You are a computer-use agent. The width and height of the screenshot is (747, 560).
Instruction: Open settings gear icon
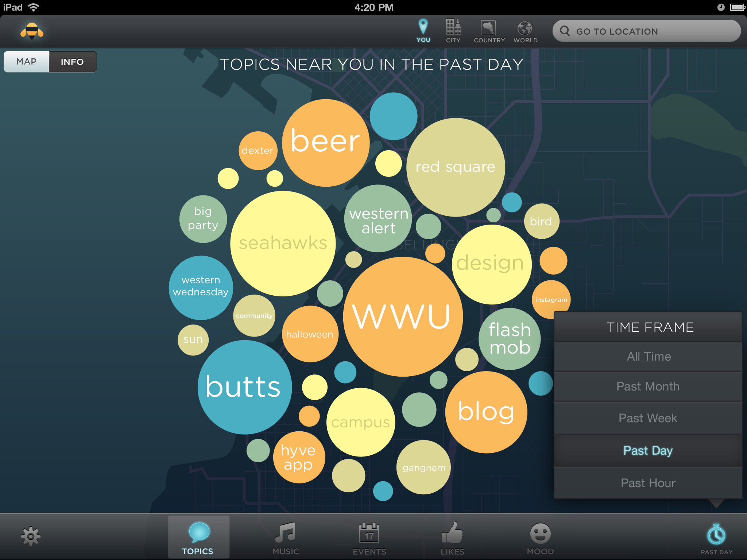(31, 536)
